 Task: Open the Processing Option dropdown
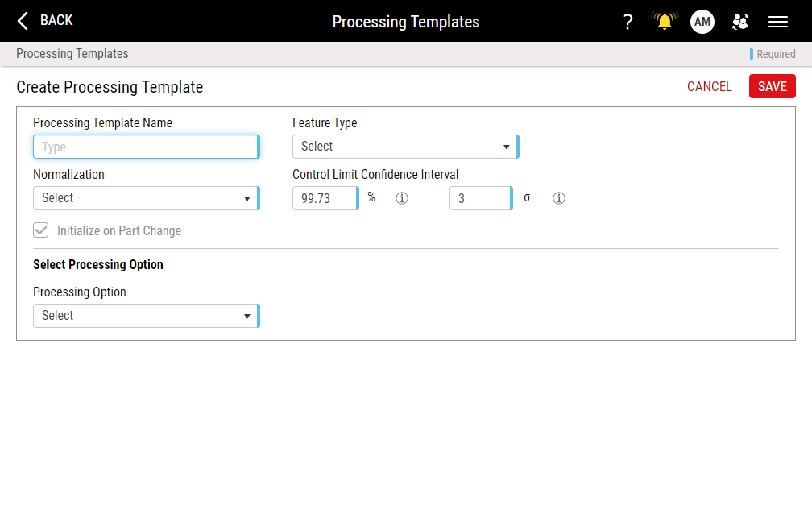145,316
